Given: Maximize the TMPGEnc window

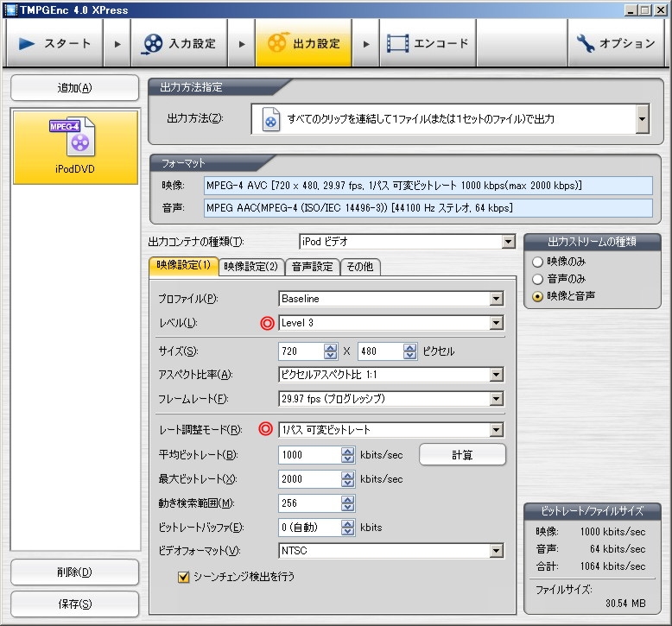Looking at the screenshot, I should coord(645,9).
